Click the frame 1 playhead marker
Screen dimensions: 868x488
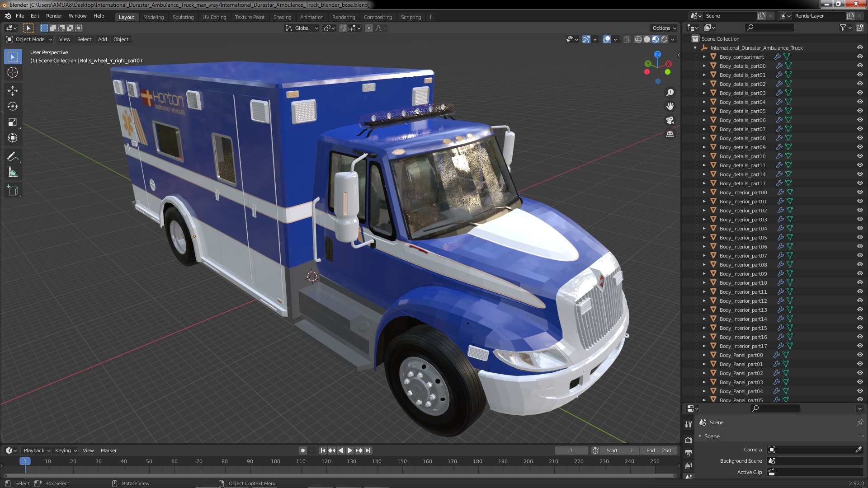coord(25,461)
